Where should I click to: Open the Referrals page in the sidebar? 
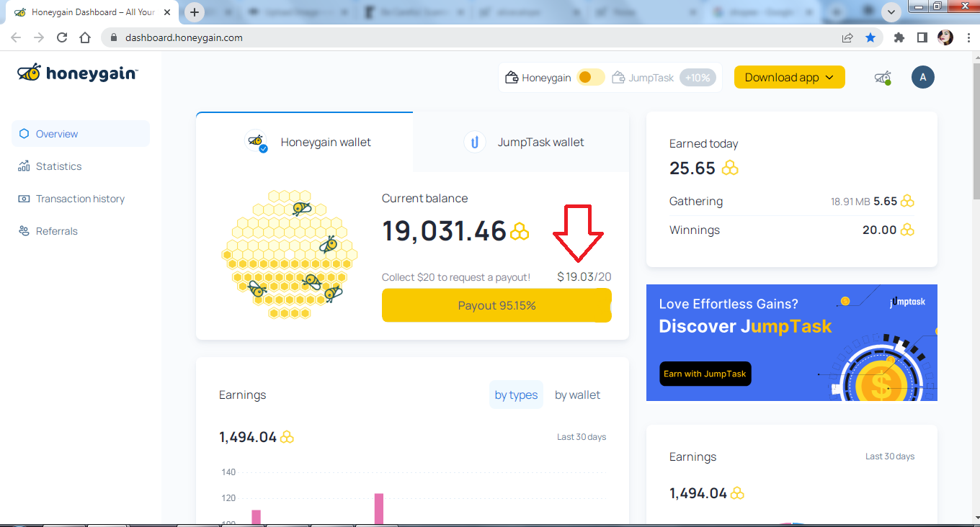48,231
